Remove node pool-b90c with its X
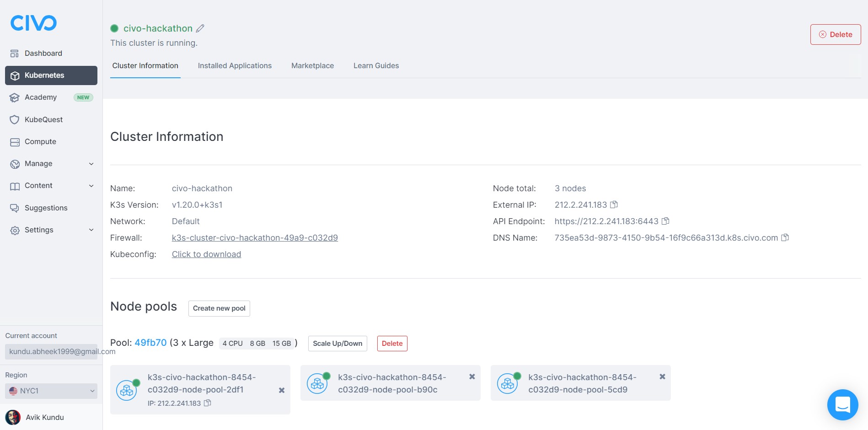 tap(472, 376)
